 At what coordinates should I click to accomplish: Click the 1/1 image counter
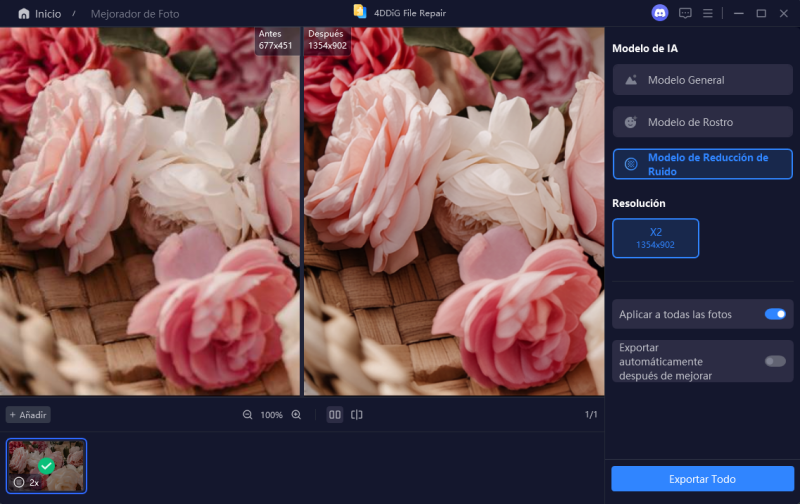pos(591,415)
